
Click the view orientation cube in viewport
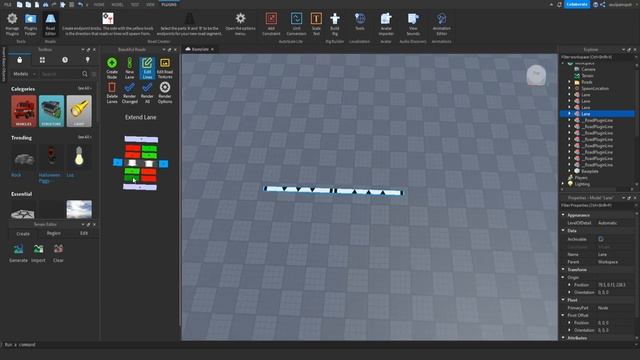click(x=536, y=75)
